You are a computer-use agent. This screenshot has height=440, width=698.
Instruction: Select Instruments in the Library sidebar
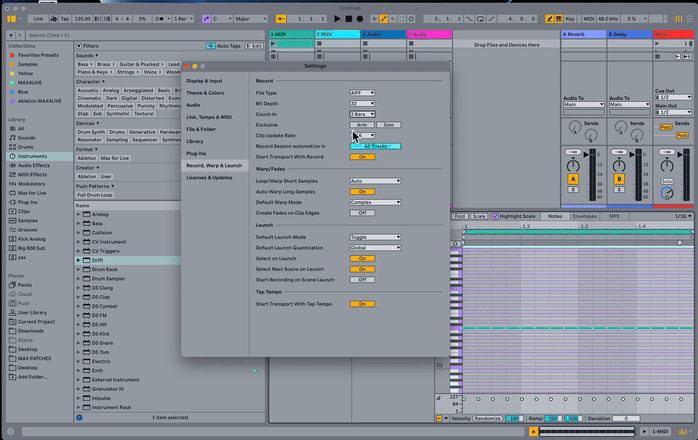(32, 156)
